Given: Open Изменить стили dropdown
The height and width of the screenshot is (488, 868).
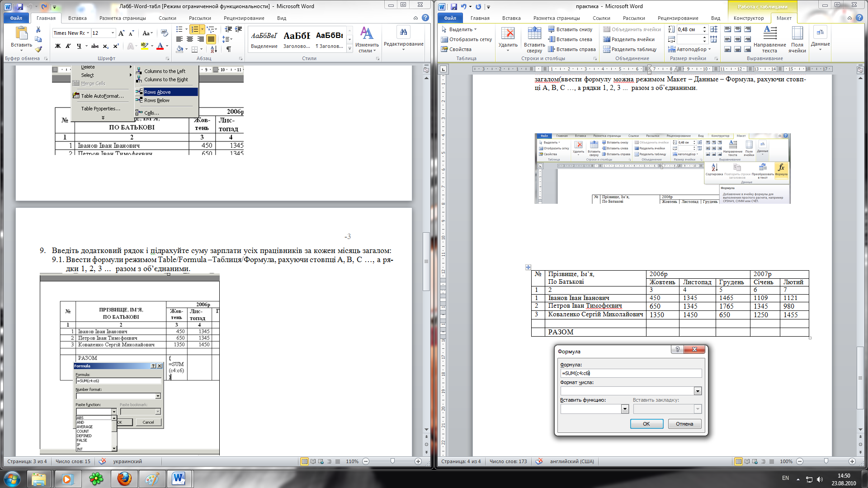Looking at the screenshot, I should (367, 40).
